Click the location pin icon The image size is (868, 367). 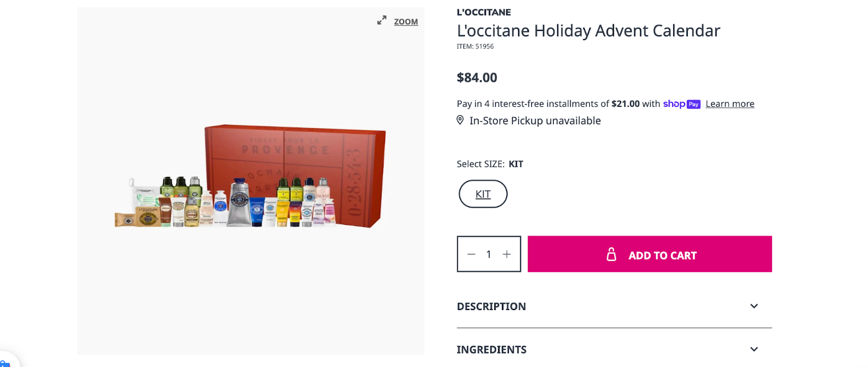[460, 120]
